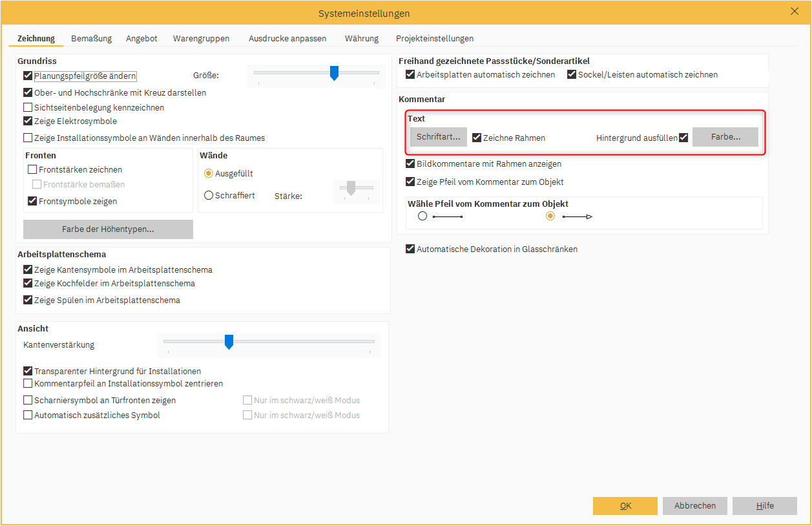Viewport: 812px width, 526px height.
Task: Open the Warengruppen tab
Action: pyautogui.click(x=201, y=39)
